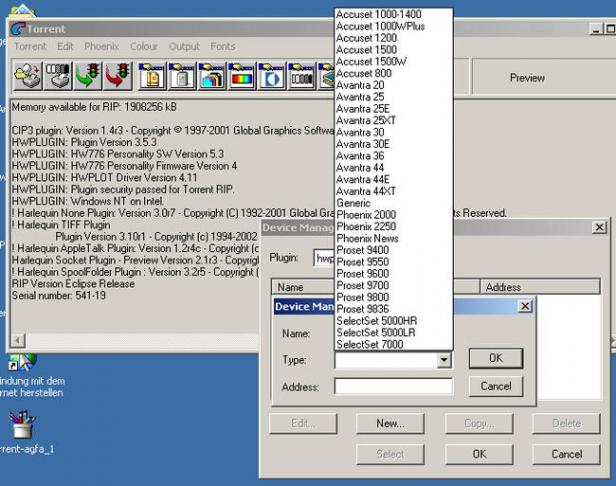
Task: Click the green arrow traffic light icon
Action: [x=89, y=76]
